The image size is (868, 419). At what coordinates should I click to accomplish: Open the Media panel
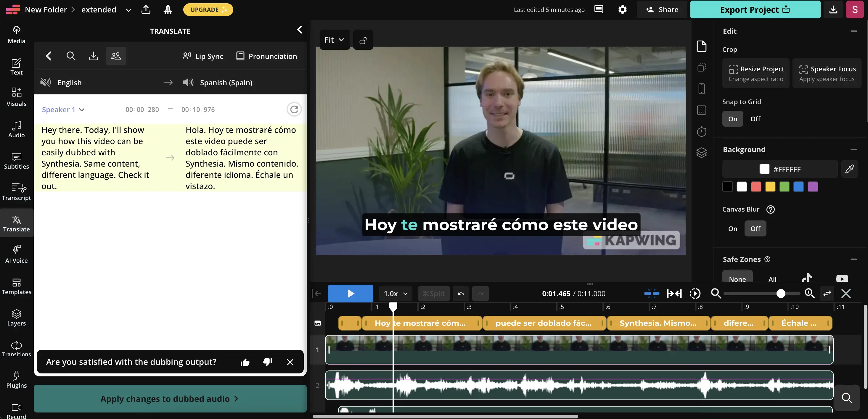click(16, 34)
